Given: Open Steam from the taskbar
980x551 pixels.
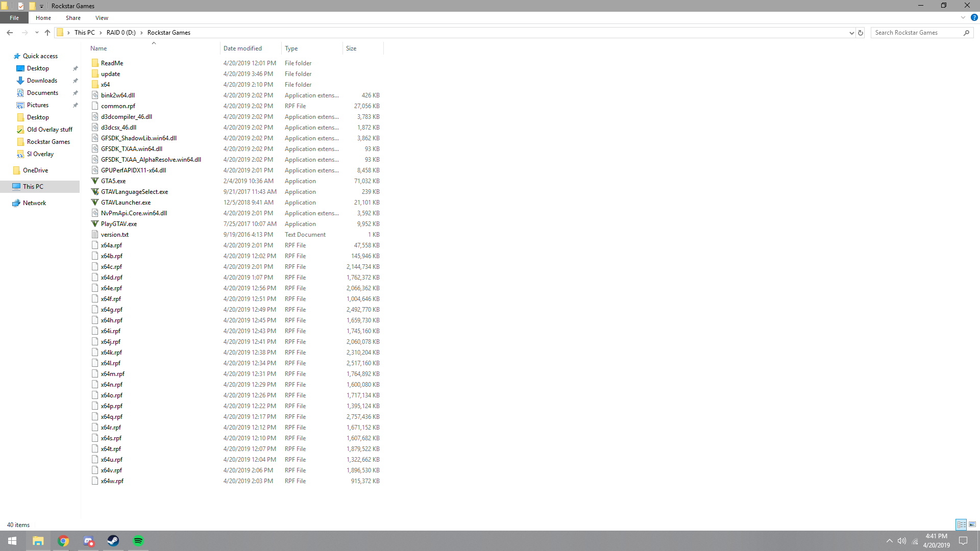Looking at the screenshot, I should pos(113,541).
